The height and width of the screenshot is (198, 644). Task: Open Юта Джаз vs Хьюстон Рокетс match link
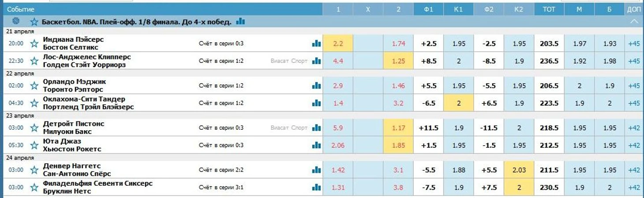pyautogui.click(x=72, y=145)
